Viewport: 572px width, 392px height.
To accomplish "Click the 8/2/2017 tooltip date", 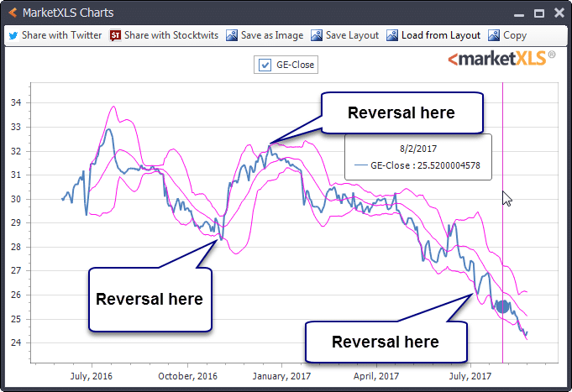I will (x=418, y=149).
